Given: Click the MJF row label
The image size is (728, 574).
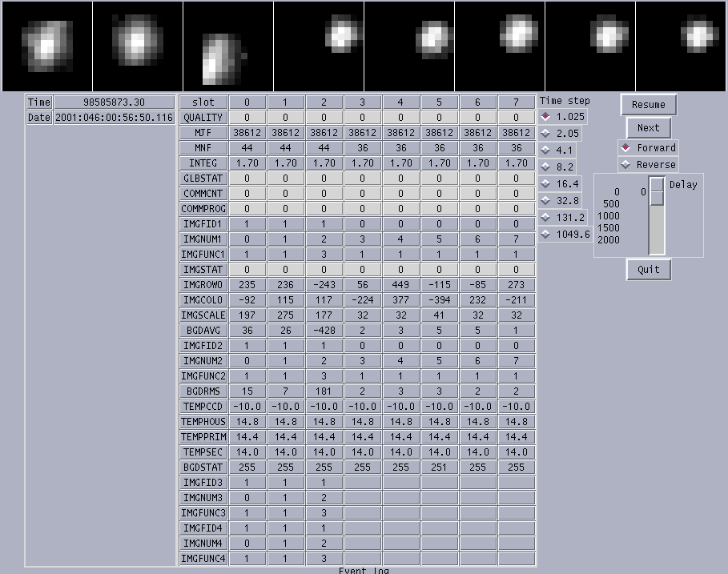Looking at the screenshot, I should [203, 133].
